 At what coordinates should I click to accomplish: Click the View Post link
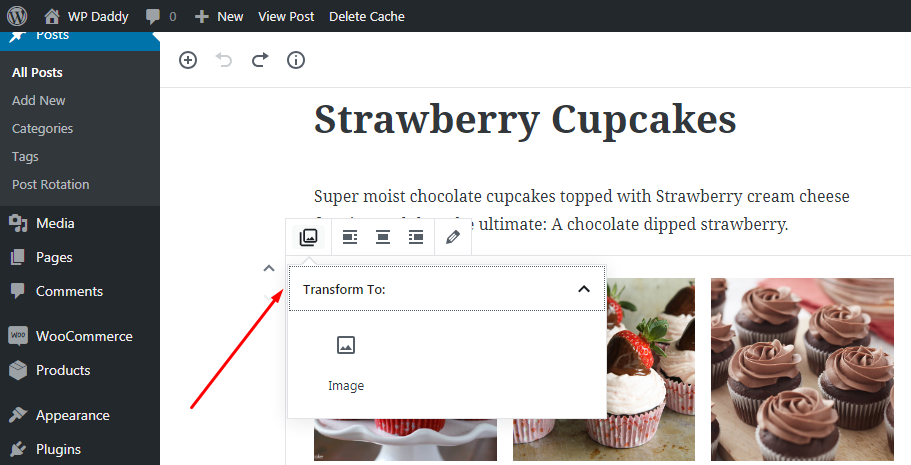285,16
